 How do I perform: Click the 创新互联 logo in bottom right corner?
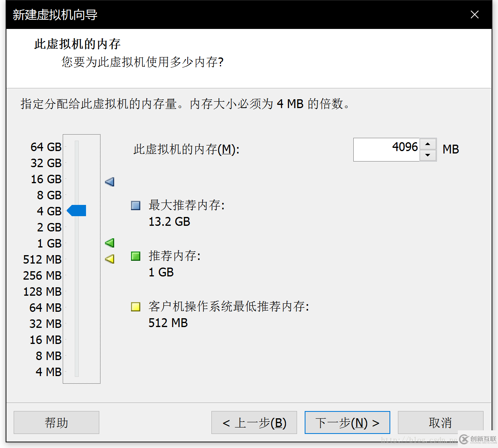[x=478, y=439]
